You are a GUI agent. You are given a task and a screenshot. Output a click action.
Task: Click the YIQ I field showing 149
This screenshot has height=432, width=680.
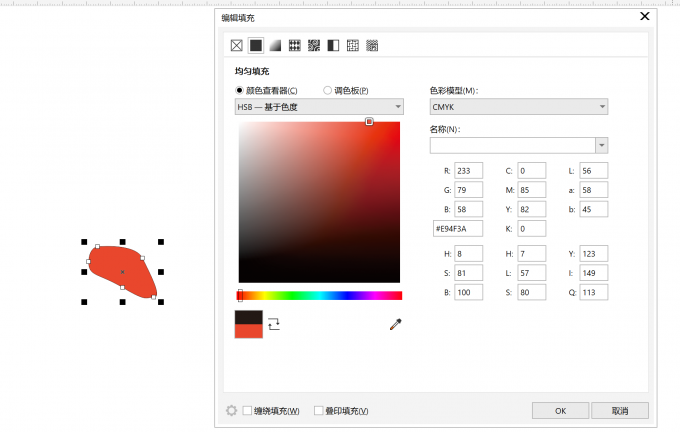(x=594, y=273)
